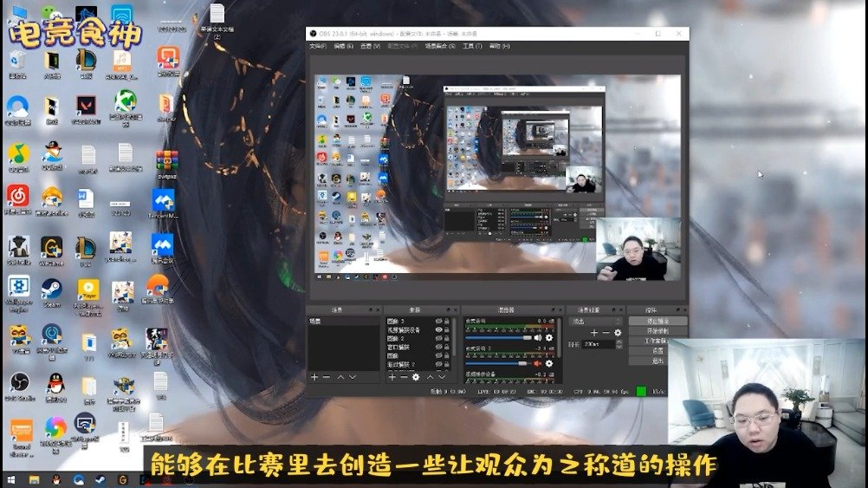Toggle lock for the 视频捕获设备 source
This screenshot has height=488, width=868.
point(447,329)
